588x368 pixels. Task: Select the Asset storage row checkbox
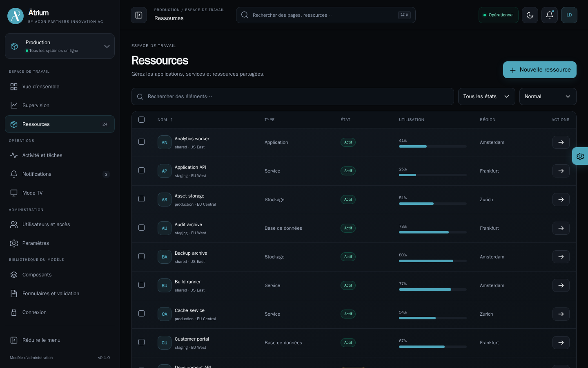[x=142, y=199]
